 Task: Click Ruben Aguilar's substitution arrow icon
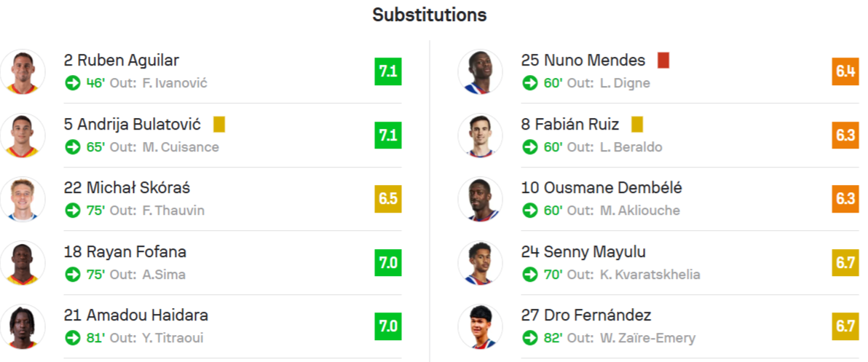coord(73,84)
